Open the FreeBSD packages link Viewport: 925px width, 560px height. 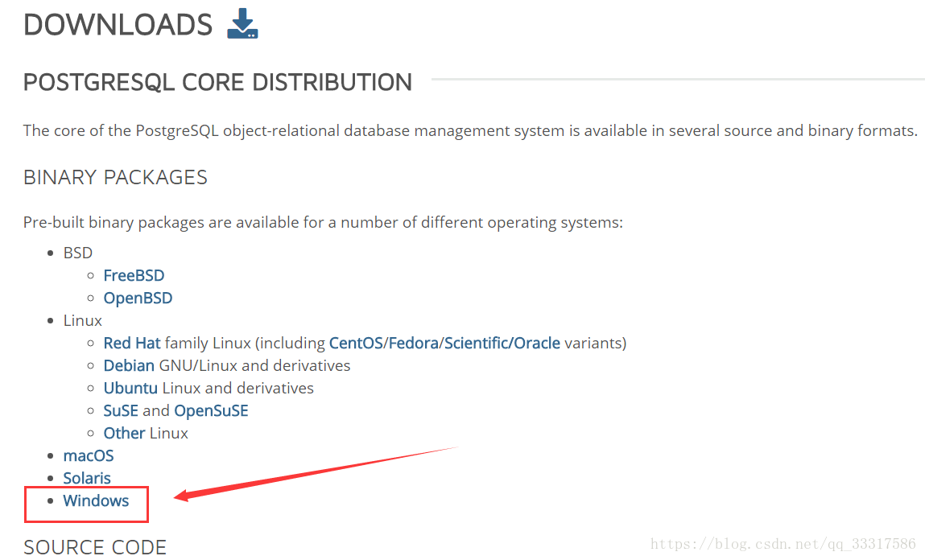[x=134, y=275]
